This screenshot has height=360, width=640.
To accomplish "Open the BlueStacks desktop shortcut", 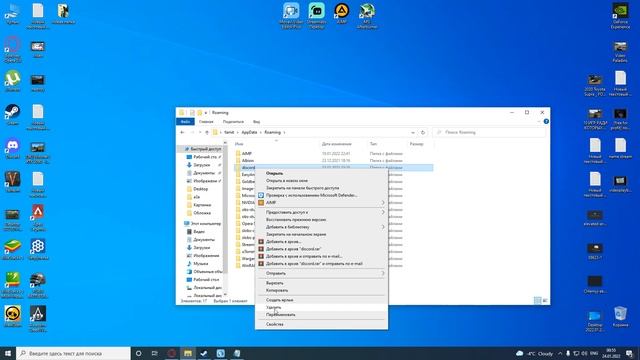I will tap(12, 250).
